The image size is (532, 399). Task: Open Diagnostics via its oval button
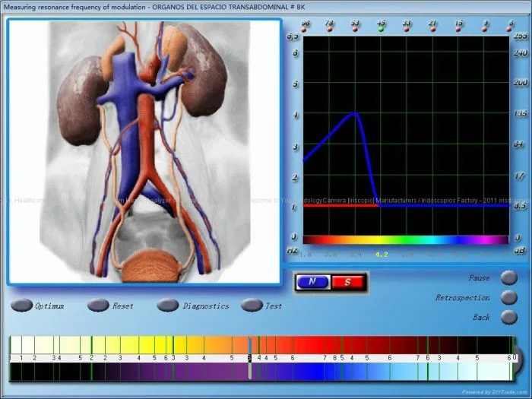(x=168, y=305)
